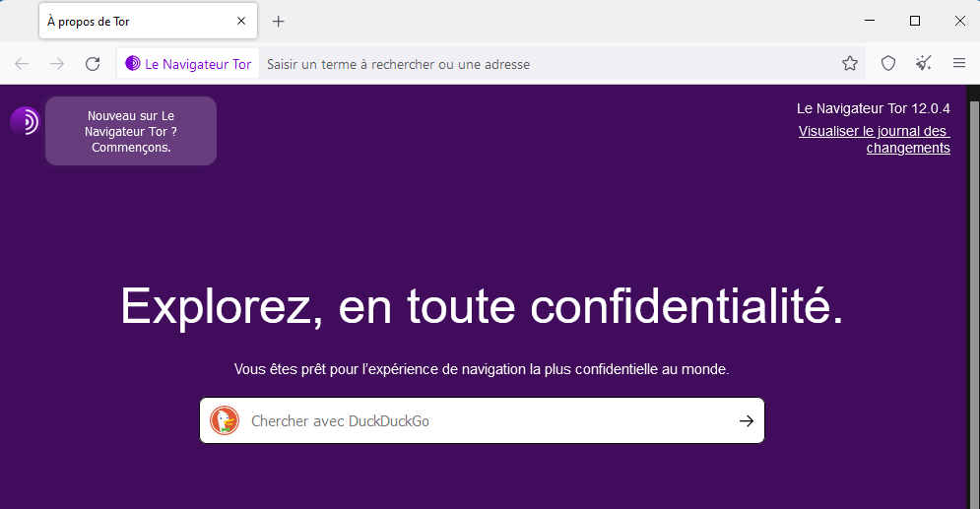Close the browser window
The width and height of the screenshot is (980, 509).
960,21
